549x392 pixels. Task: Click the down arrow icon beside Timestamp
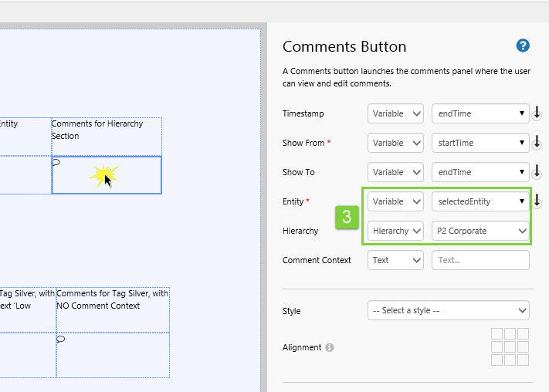click(537, 113)
